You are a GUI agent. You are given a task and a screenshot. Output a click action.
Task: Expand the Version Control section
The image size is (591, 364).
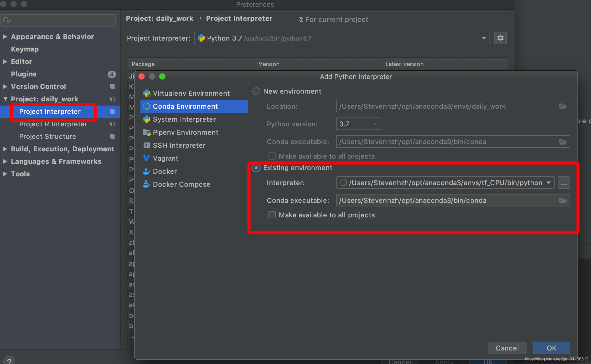(5, 87)
